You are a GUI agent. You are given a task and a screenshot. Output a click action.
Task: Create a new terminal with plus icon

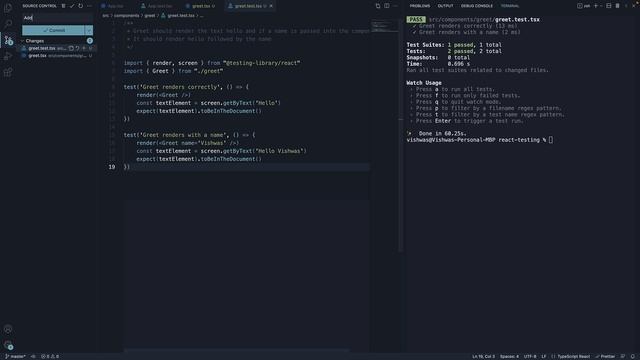(x=596, y=6)
